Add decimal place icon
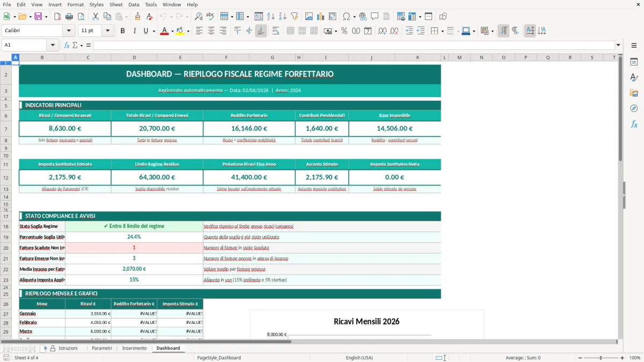644x362 pixels. (382, 31)
